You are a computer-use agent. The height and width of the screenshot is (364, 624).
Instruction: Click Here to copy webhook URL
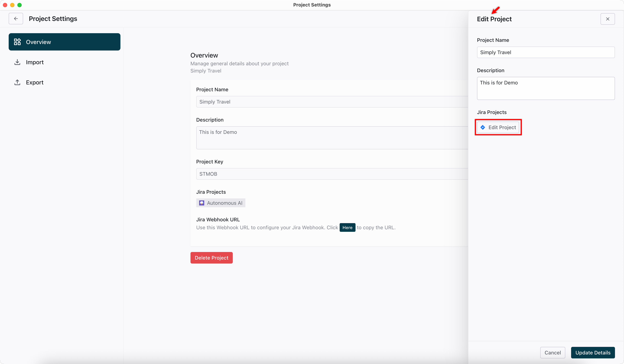pyautogui.click(x=347, y=227)
